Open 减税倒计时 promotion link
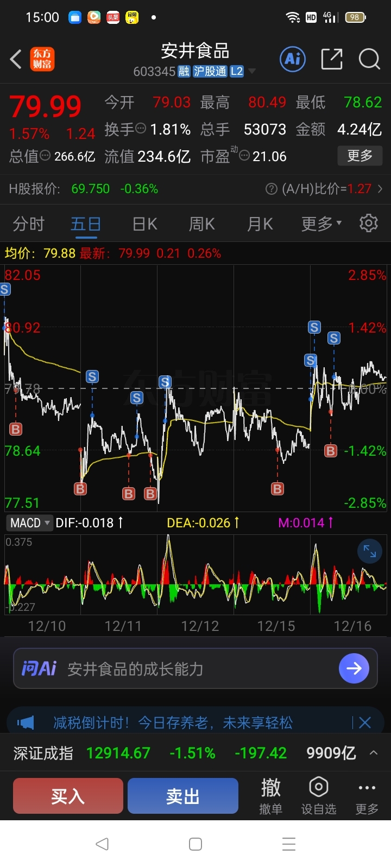 173,723
